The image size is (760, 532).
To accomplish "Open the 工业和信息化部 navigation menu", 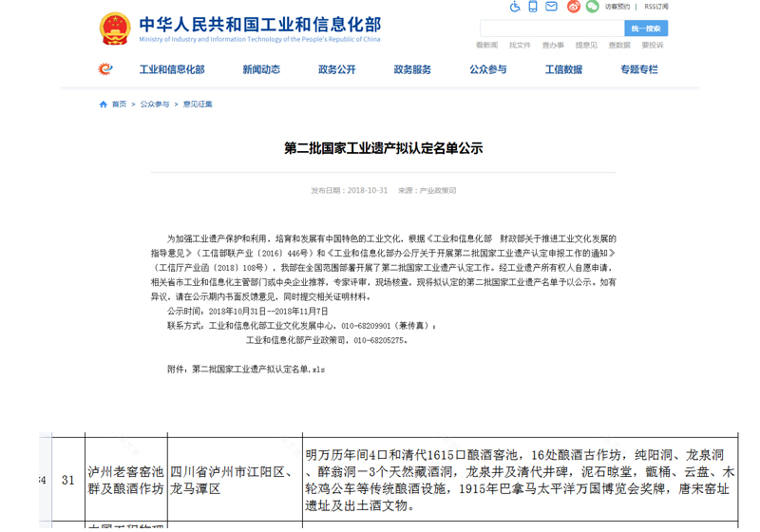I will pyautogui.click(x=172, y=69).
